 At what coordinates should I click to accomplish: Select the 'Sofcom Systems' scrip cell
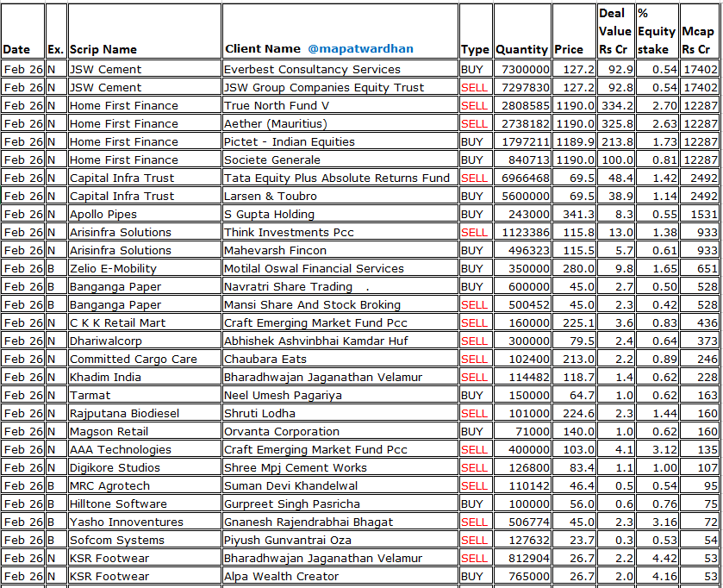click(144, 540)
